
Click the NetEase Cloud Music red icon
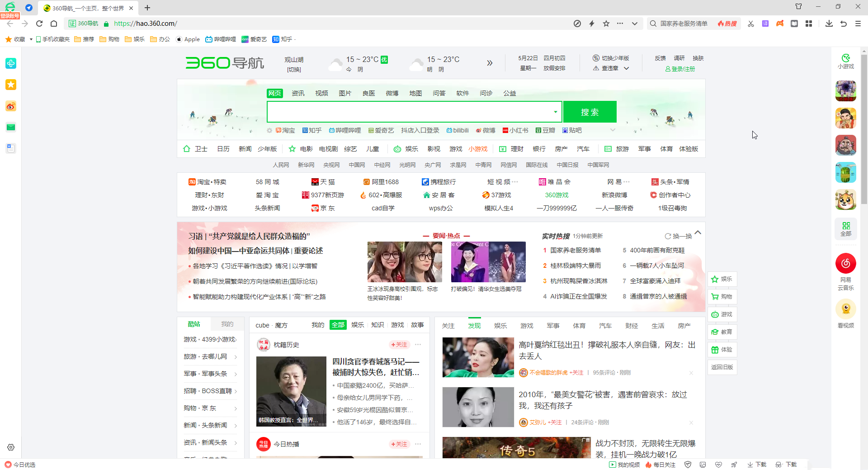(845, 263)
